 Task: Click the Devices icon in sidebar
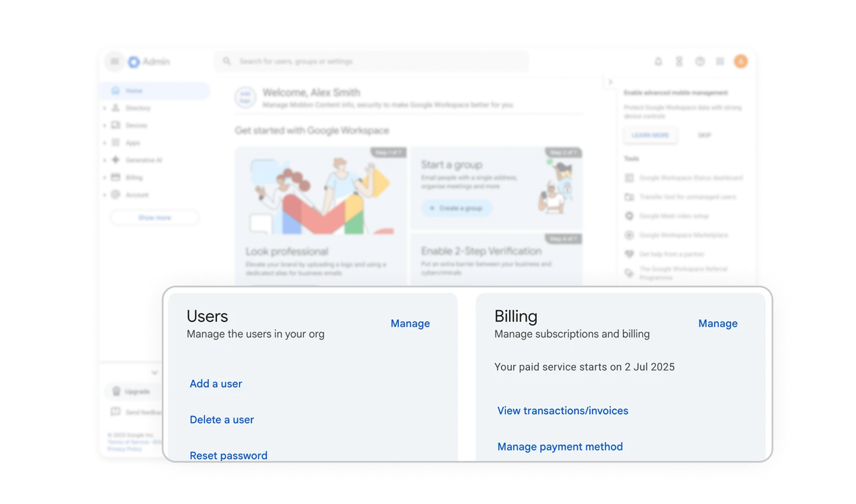tap(116, 125)
